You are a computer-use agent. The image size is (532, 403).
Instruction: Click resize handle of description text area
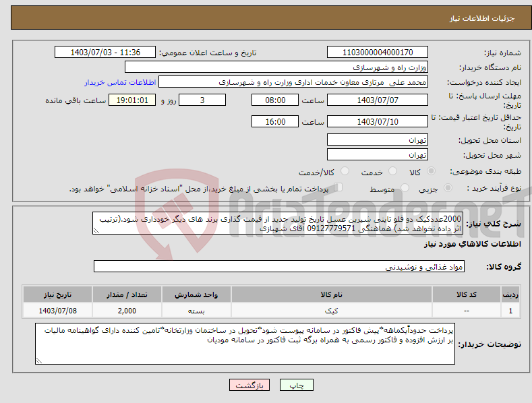tap(96, 231)
